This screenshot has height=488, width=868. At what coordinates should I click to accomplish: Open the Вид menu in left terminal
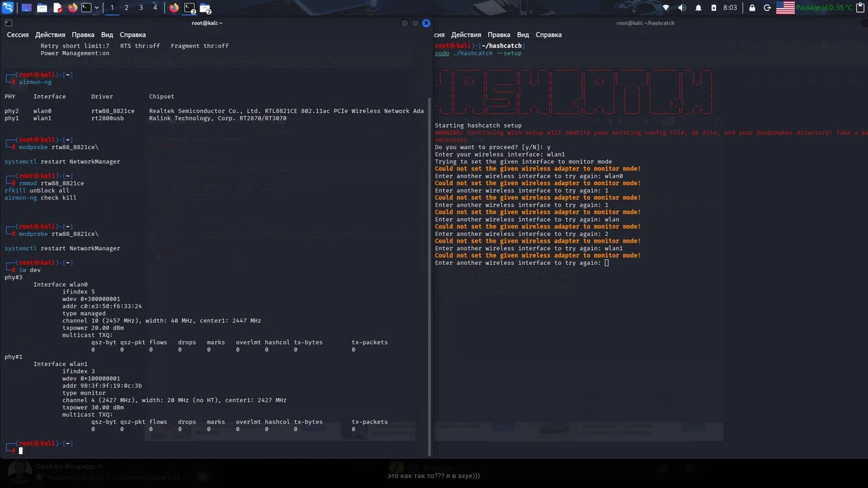107,35
